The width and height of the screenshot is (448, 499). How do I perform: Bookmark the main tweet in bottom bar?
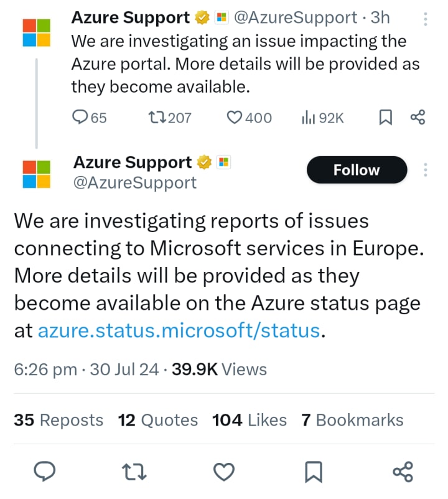(314, 472)
